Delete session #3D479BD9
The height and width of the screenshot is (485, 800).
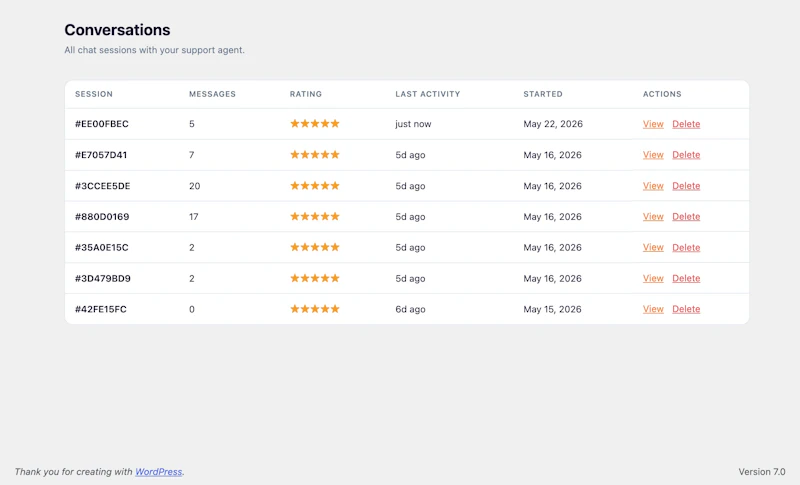click(x=686, y=278)
